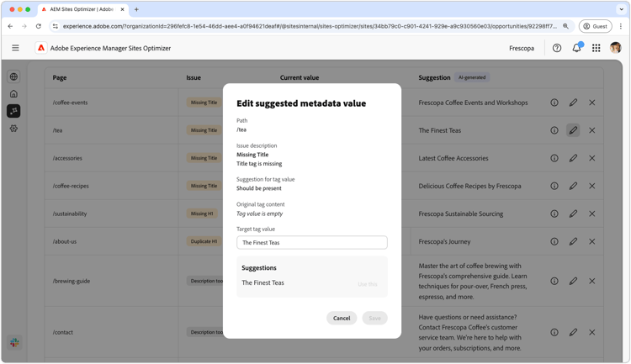
Task: Click the home icon in sidebar
Action: (x=13, y=94)
